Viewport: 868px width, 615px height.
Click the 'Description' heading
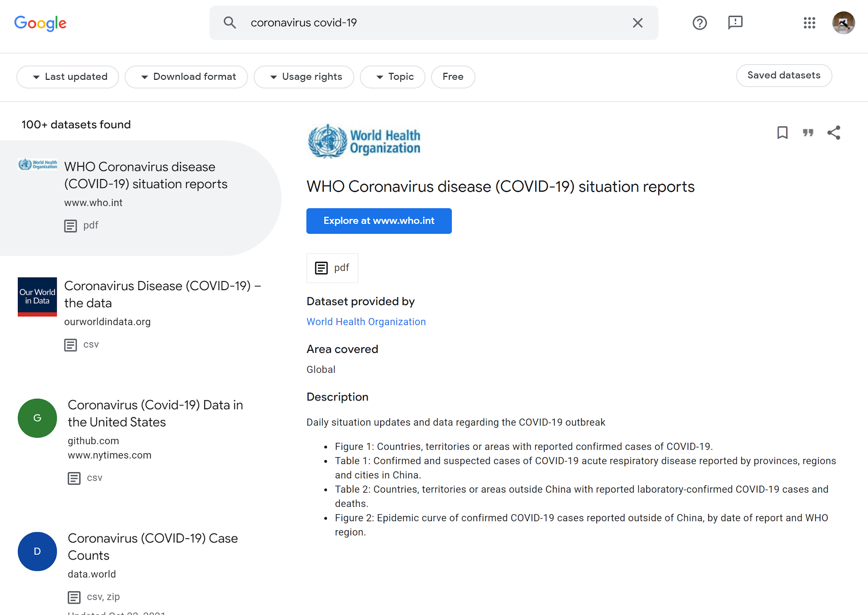tap(337, 397)
